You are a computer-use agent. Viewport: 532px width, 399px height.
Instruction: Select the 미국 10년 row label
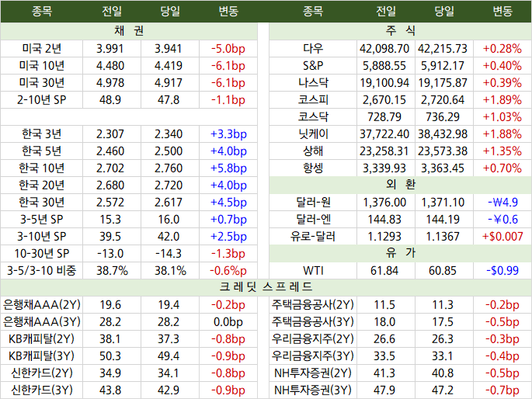(42, 66)
